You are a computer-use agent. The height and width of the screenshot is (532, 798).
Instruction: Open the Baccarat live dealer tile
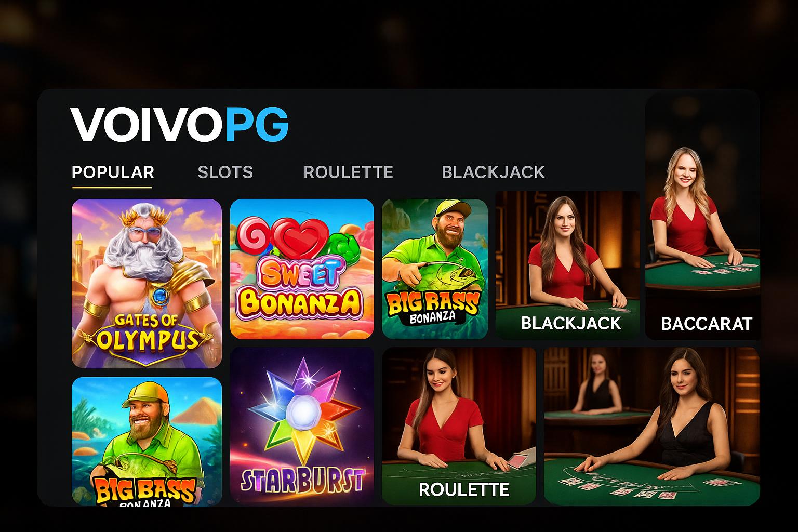(702, 217)
